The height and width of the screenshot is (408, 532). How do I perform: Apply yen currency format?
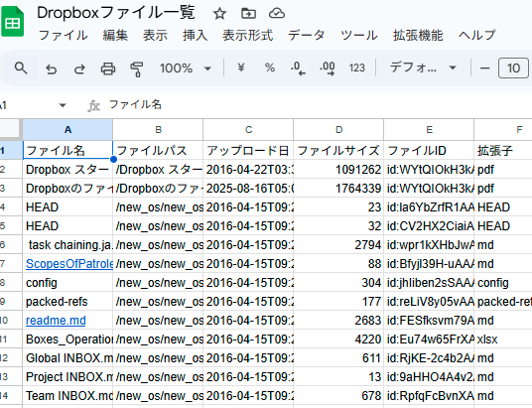241,68
